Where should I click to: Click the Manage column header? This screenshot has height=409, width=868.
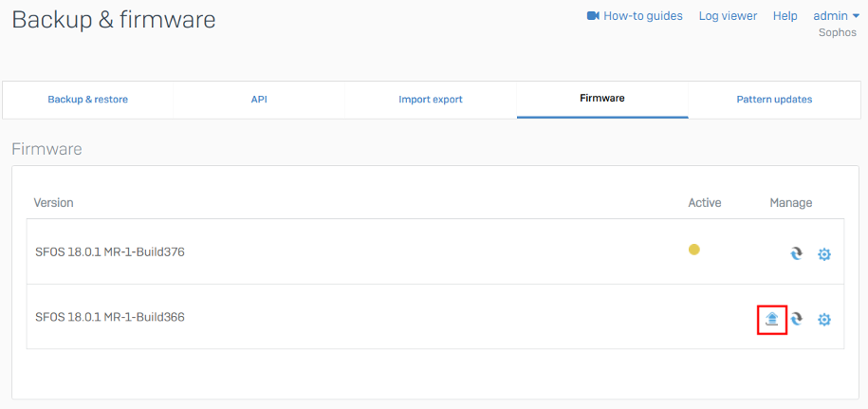coord(790,203)
